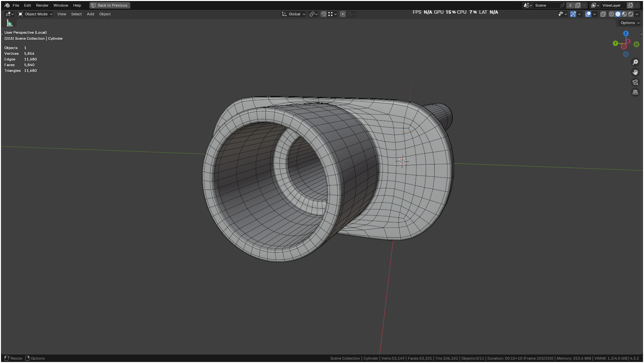Screen dimensions: 644x363
Task: Click the Back to Previous button
Action: 110,5
